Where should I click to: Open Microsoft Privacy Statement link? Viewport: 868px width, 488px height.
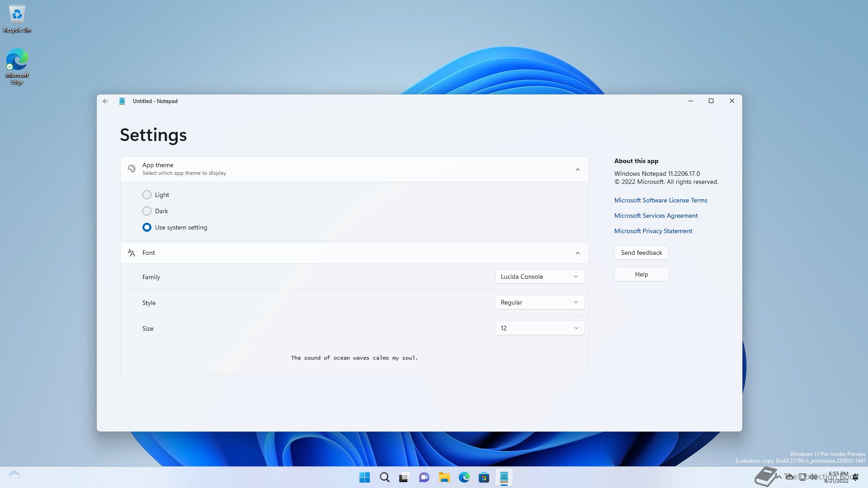tap(653, 231)
